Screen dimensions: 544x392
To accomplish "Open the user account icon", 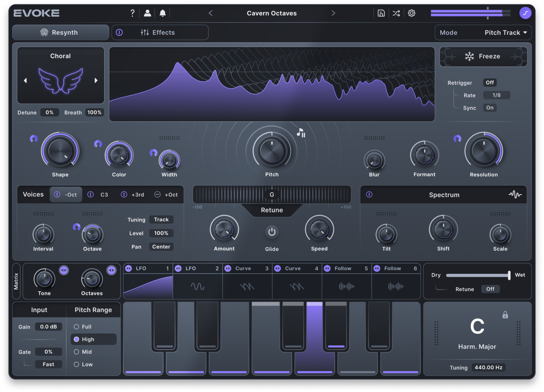I will tap(147, 13).
